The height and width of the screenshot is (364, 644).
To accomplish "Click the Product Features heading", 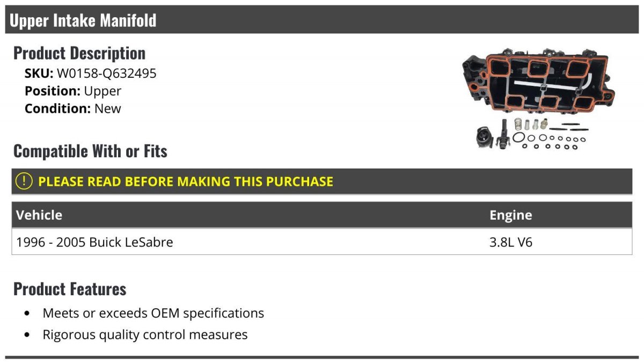I will point(70,289).
